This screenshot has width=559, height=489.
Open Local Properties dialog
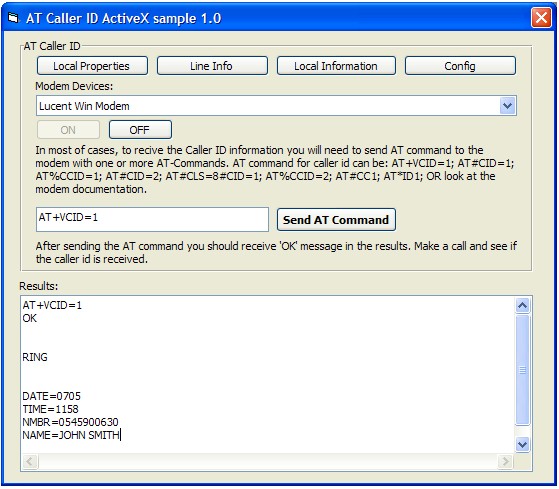pyautogui.click(x=92, y=66)
